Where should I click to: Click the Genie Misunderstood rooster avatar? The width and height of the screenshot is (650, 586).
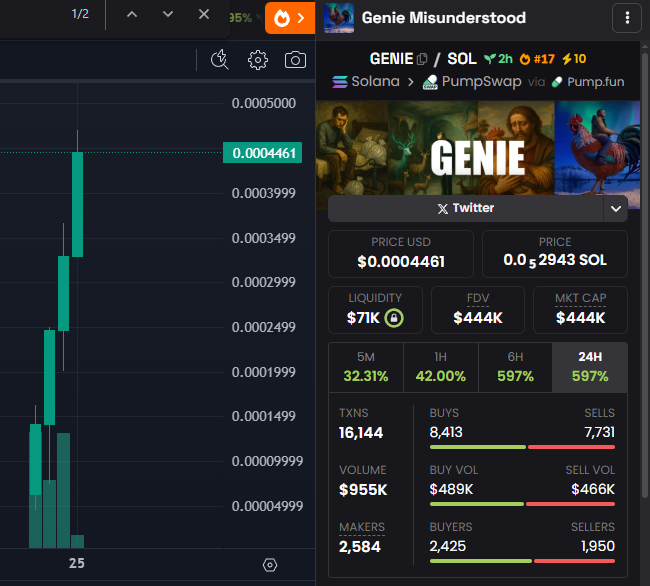pos(339,18)
